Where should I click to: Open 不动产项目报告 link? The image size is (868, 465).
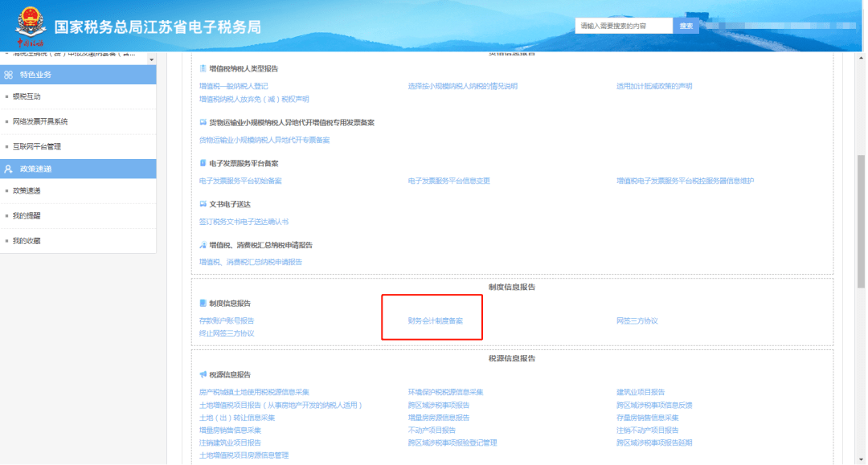click(432, 430)
